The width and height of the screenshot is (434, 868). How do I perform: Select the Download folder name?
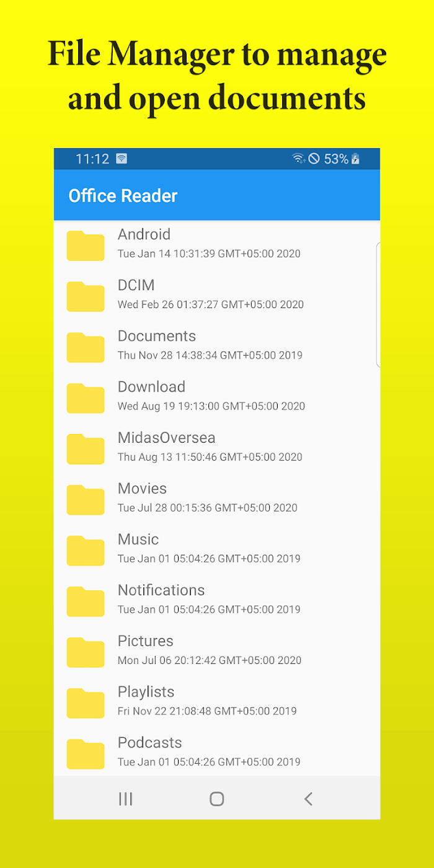click(x=151, y=387)
